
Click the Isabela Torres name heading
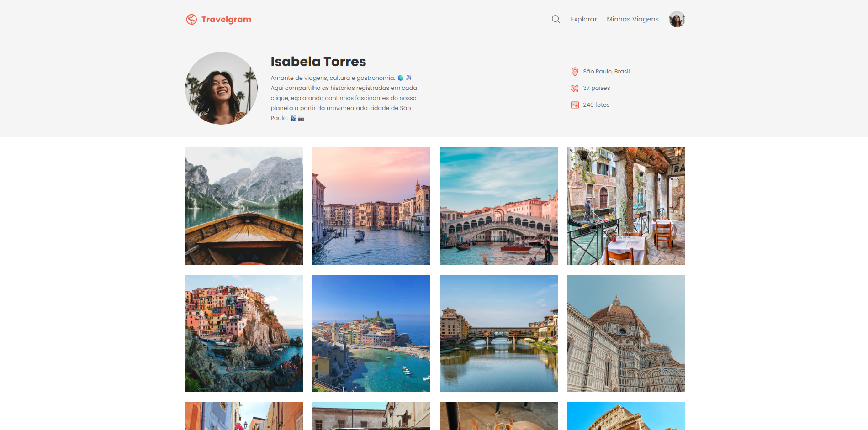click(318, 62)
